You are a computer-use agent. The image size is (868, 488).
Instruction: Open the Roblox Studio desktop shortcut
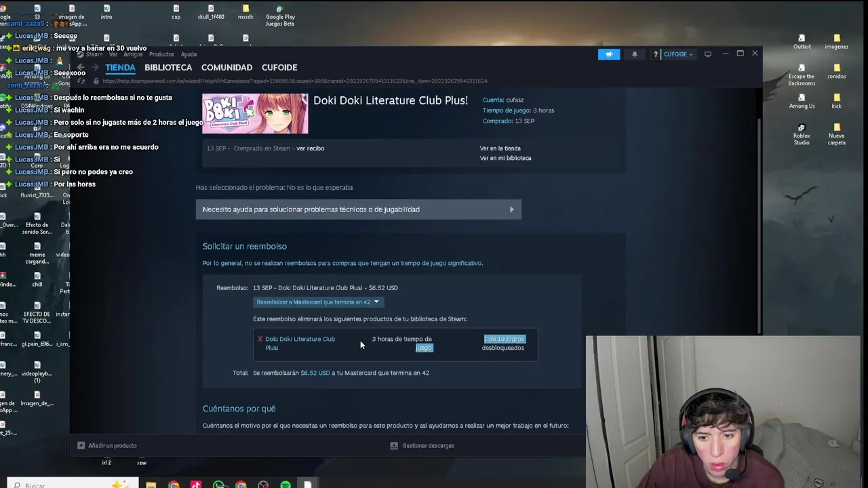[802, 134]
